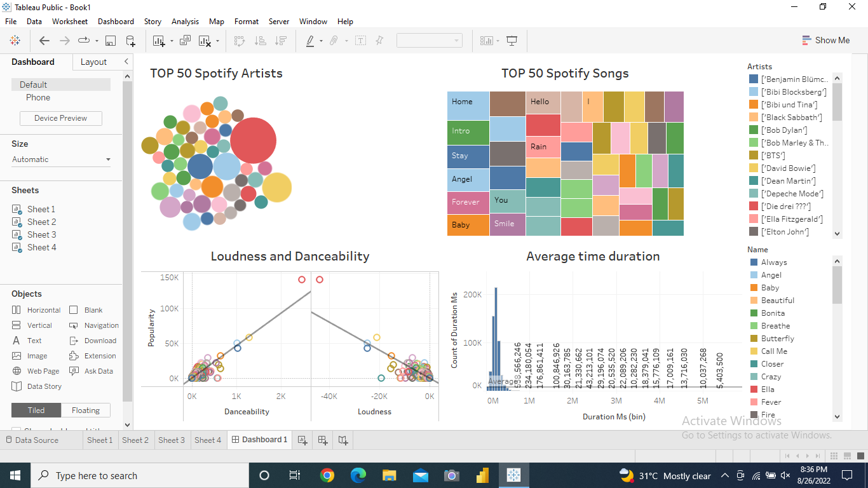Collapse the left Dashboard pane

click(126, 62)
